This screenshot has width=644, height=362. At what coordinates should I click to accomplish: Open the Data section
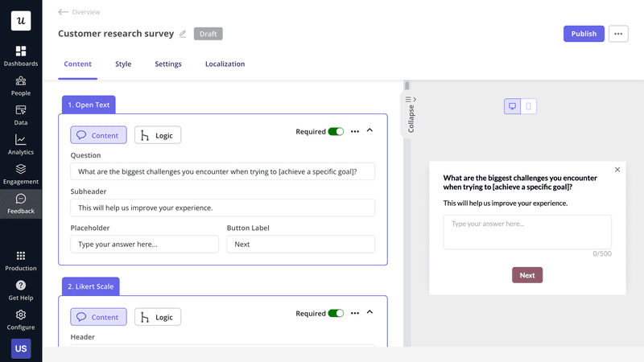click(21, 115)
